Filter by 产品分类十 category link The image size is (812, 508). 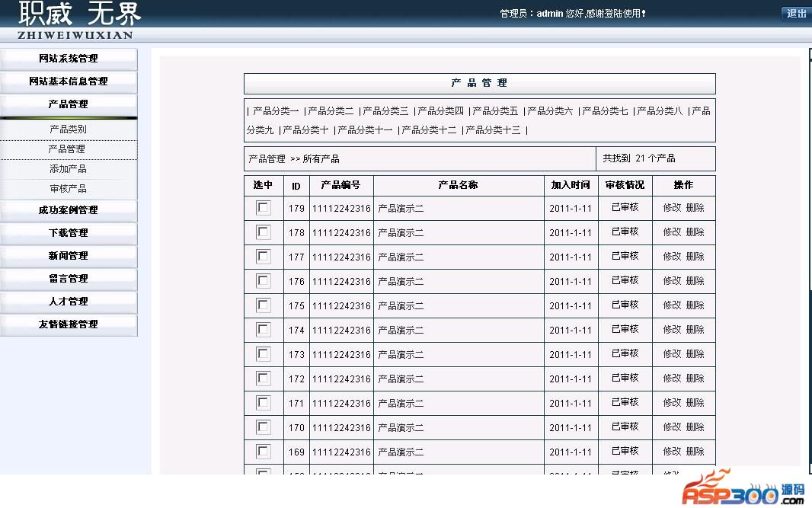[305, 130]
